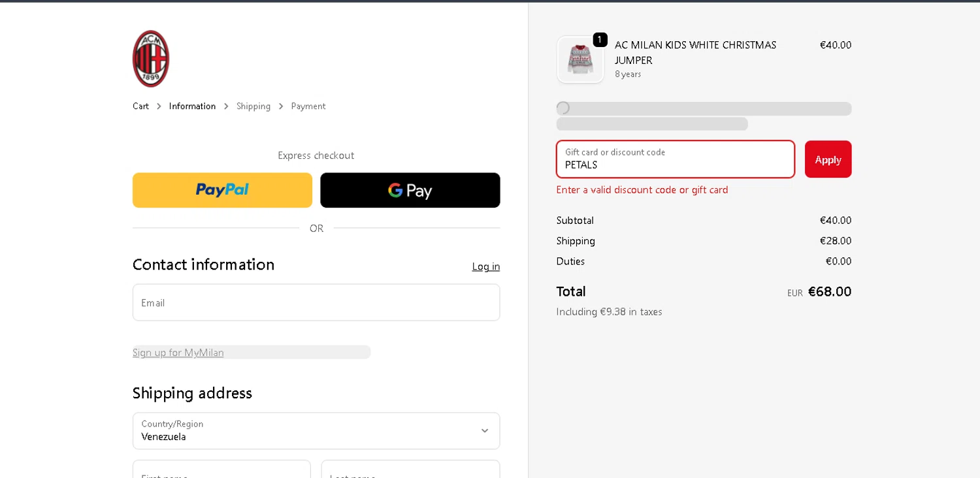980x478 pixels.
Task: Click the Subtotal €40.00 value
Action: click(836, 221)
